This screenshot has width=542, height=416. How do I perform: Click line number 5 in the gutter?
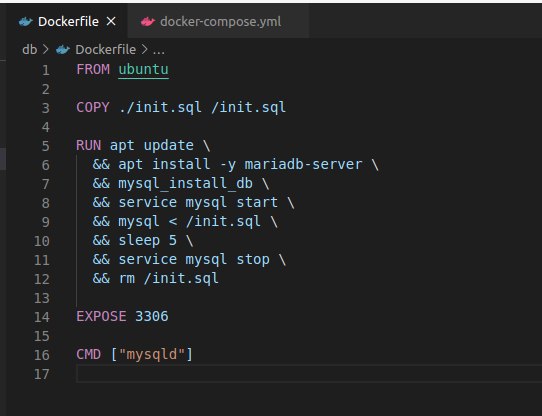click(46, 147)
